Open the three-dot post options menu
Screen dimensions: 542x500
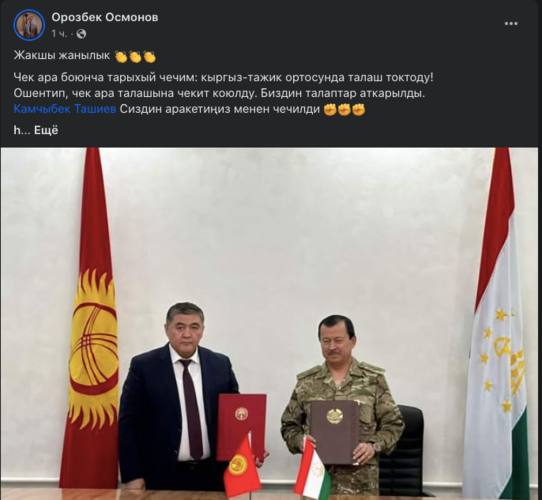click(x=511, y=24)
